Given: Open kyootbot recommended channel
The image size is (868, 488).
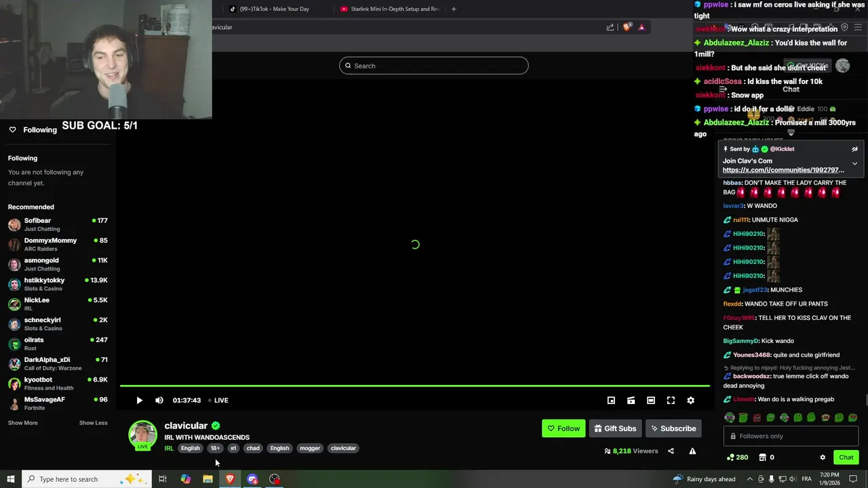Looking at the screenshot, I should pos(58,384).
